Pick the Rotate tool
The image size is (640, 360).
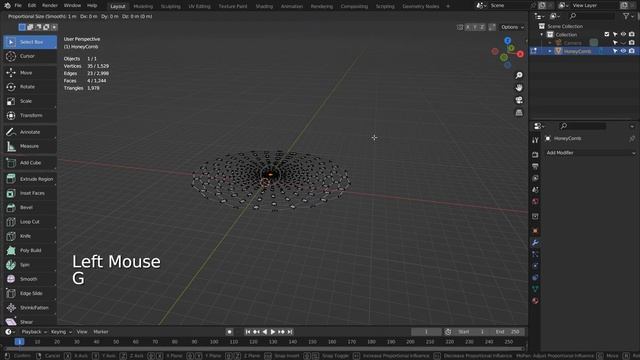point(30,87)
